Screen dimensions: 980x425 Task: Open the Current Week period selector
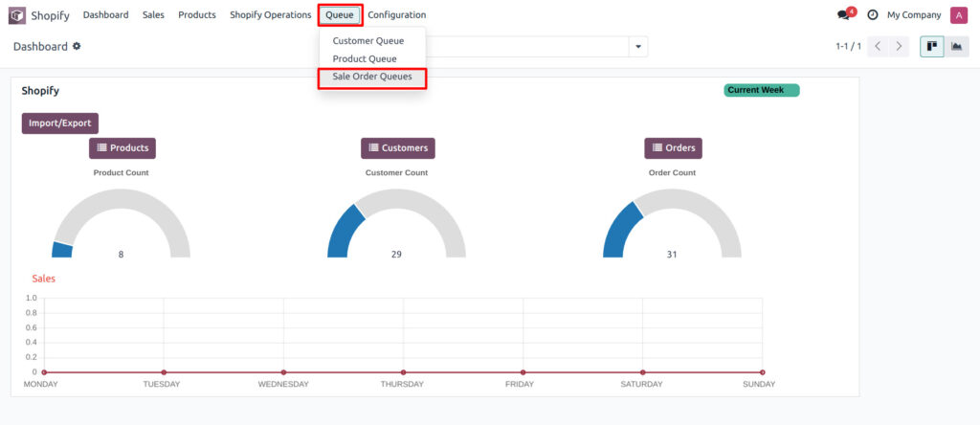[x=761, y=90]
